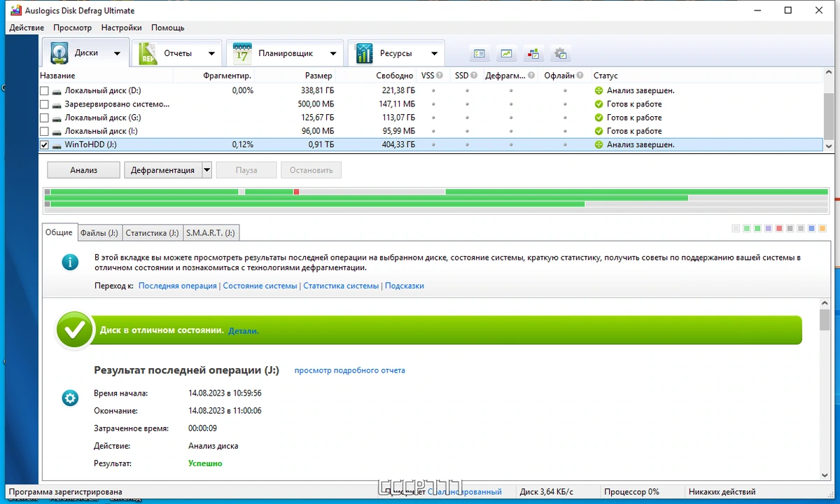This screenshot has height=504, width=840.
Task: Click the large green checkmark icon
Action: click(x=75, y=329)
